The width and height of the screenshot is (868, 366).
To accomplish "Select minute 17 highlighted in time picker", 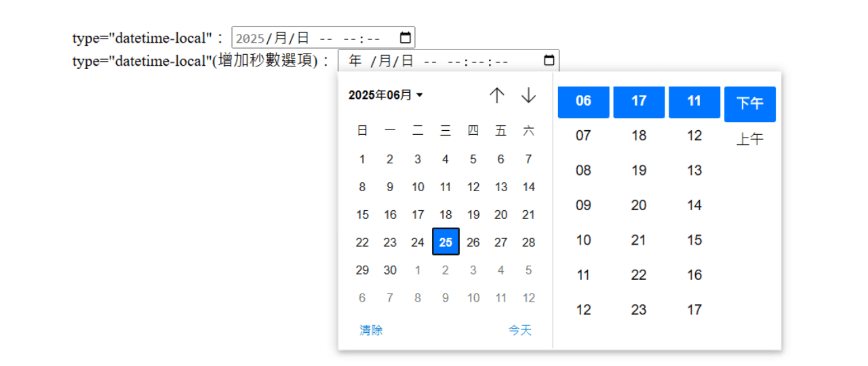I will (639, 102).
